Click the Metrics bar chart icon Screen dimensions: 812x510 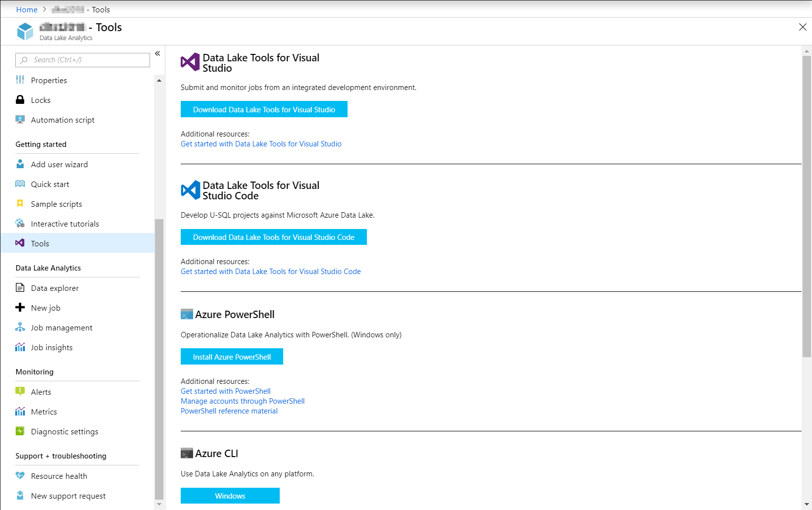pos(20,411)
